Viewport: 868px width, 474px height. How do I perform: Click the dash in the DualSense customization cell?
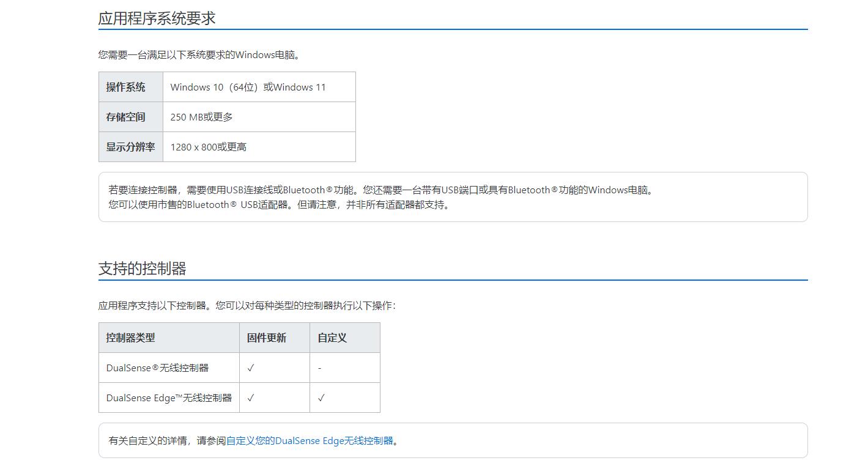[319, 368]
